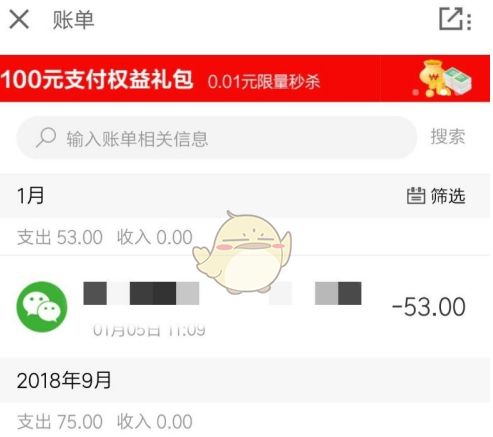This screenshot has height=437, width=493.
Task: Open the three-dot more options menu
Action: tap(469, 22)
